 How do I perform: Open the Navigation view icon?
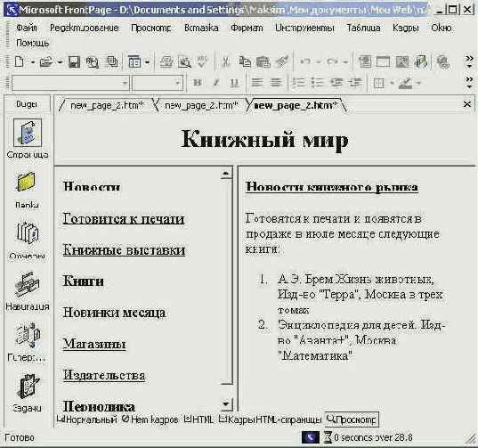27,283
